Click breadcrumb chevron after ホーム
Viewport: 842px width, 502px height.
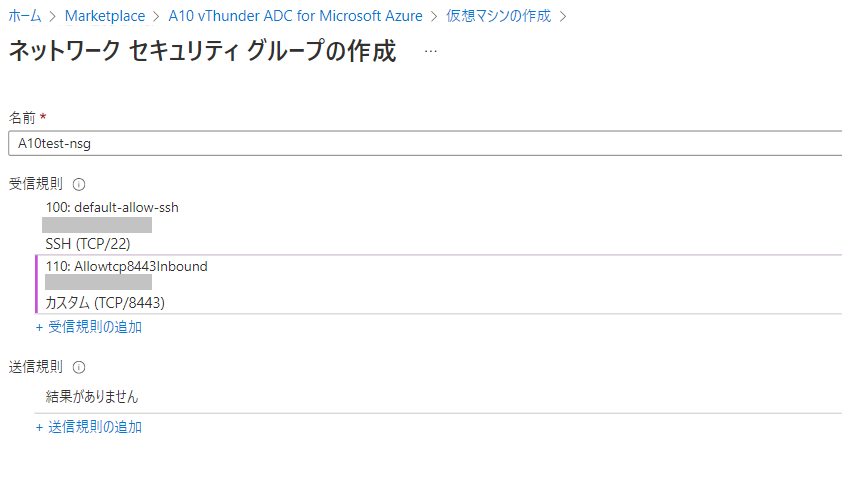coord(53,16)
